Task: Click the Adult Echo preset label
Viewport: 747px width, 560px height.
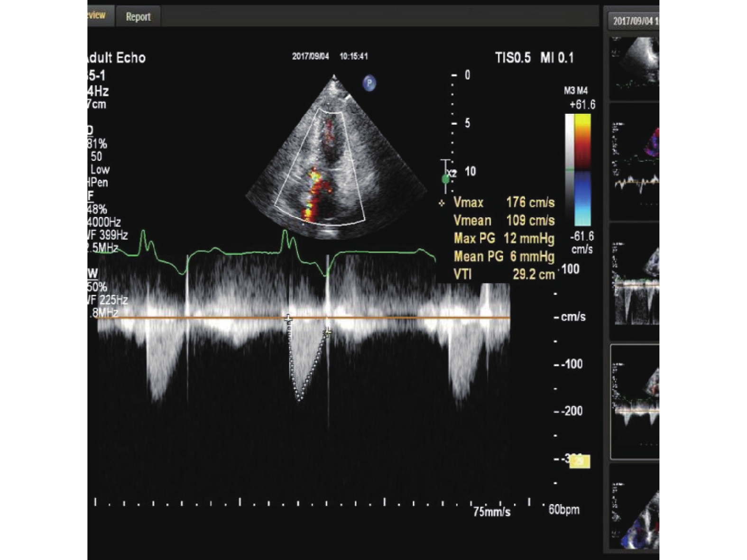Action: click(117, 58)
